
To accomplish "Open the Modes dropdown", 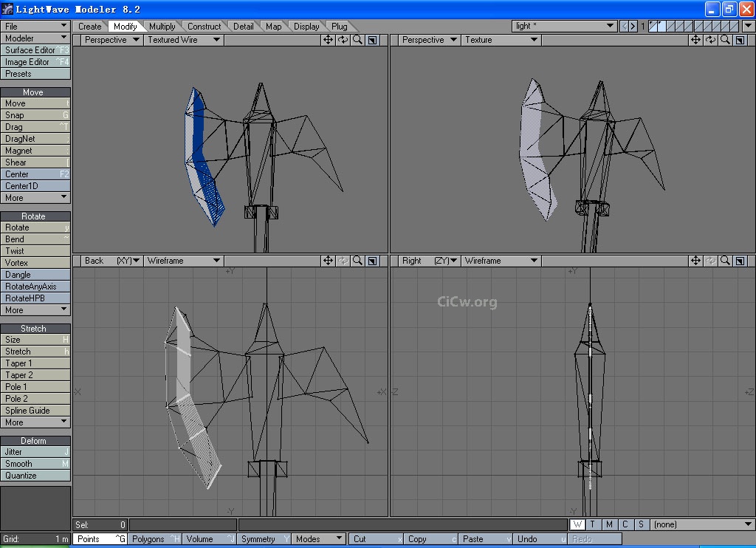I will [x=319, y=539].
